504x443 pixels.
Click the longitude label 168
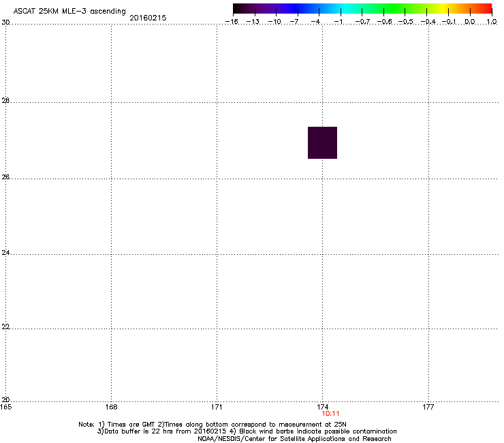click(112, 408)
